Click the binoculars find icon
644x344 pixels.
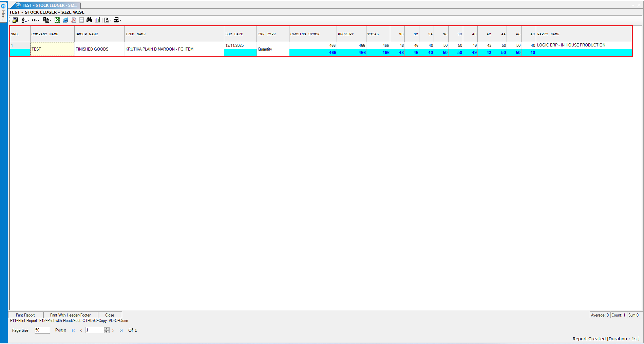[x=89, y=20]
